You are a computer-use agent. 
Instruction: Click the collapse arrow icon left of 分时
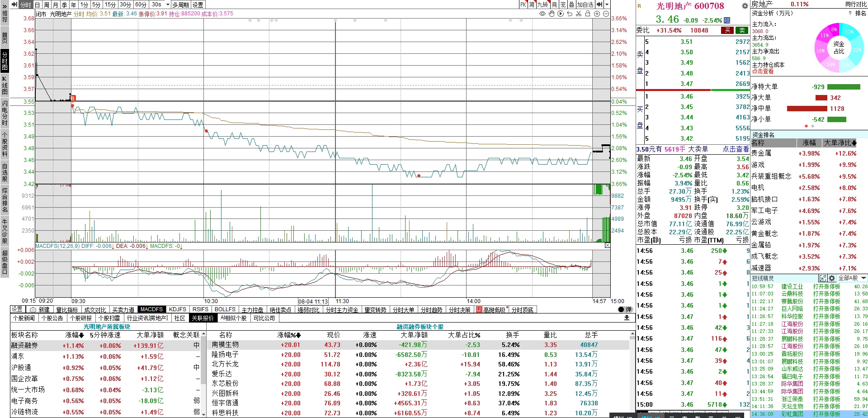(x=14, y=5)
